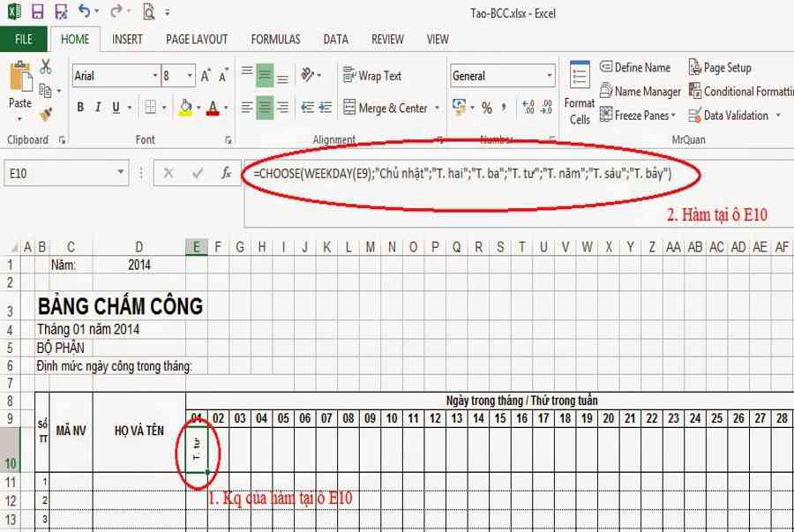Open Name Manager
The width and height of the screenshot is (794, 532).
pyautogui.click(x=640, y=91)
